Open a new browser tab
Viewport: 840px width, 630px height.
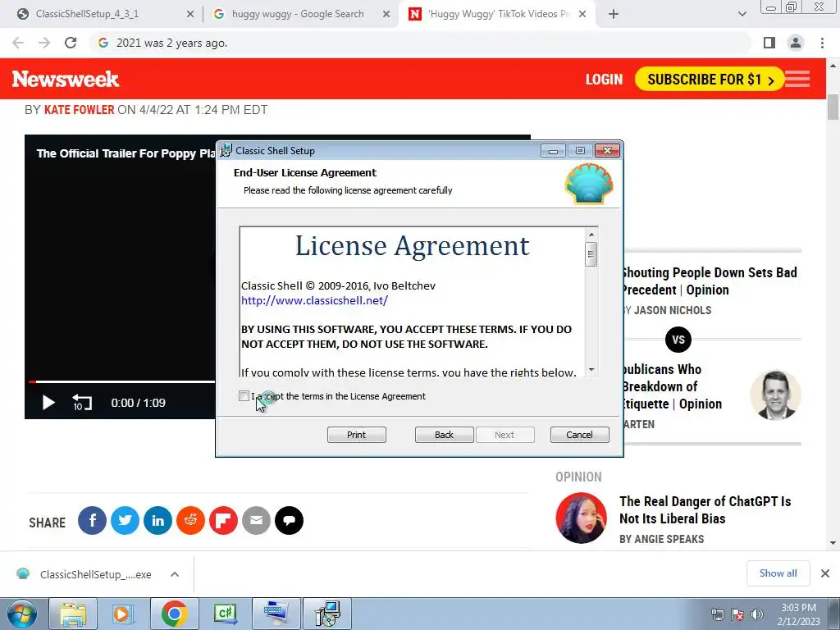[614, 15]
